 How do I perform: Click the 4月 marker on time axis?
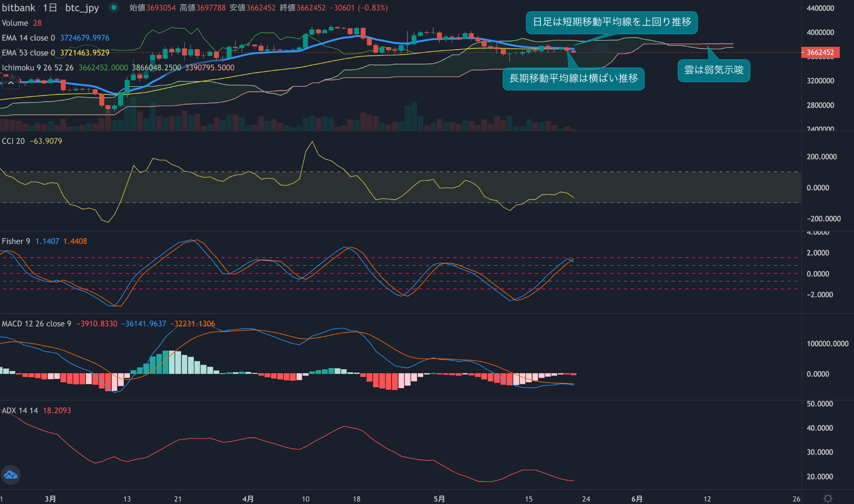pyautogui.click(x=248, y=499)
